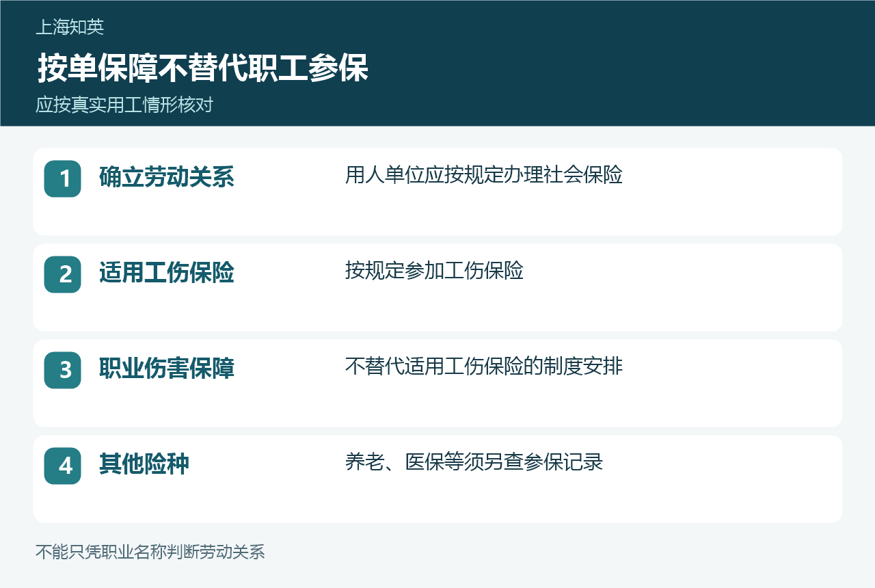The height and width of the screenshot is (588, 875).
Task: Click the text "按规定参加工伤保险"
Action: tap(434, 271)
